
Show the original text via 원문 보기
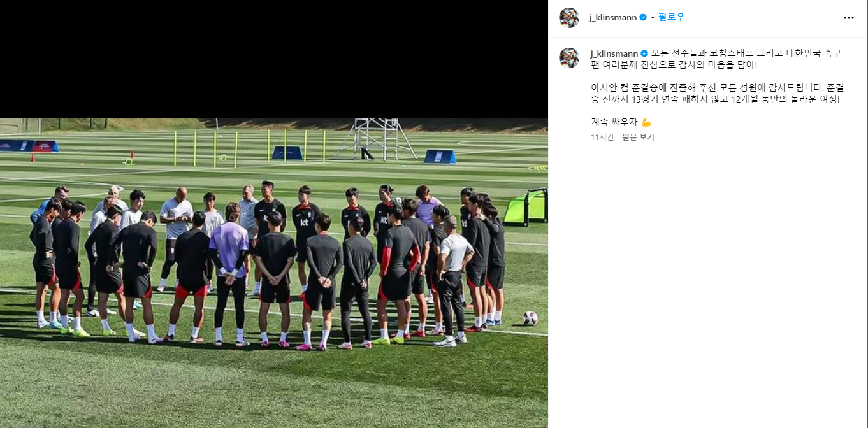[x=638, y=137]
